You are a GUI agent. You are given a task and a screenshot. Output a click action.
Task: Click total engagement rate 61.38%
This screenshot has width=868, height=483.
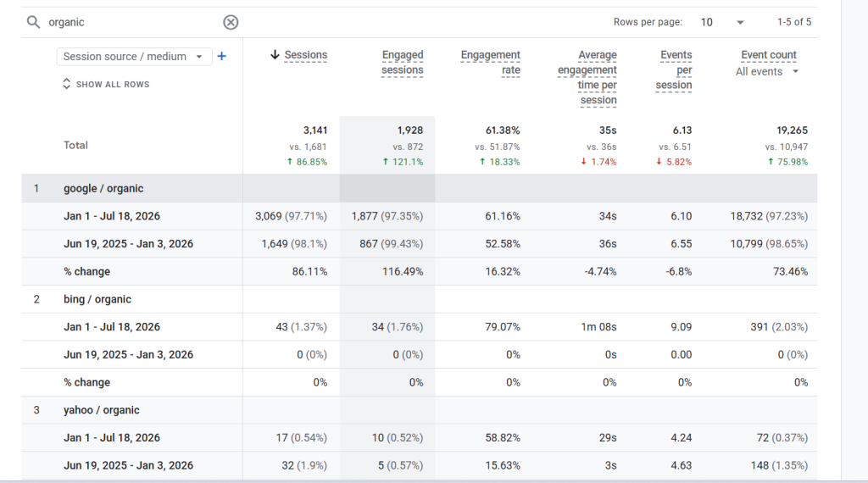[503, 130]
